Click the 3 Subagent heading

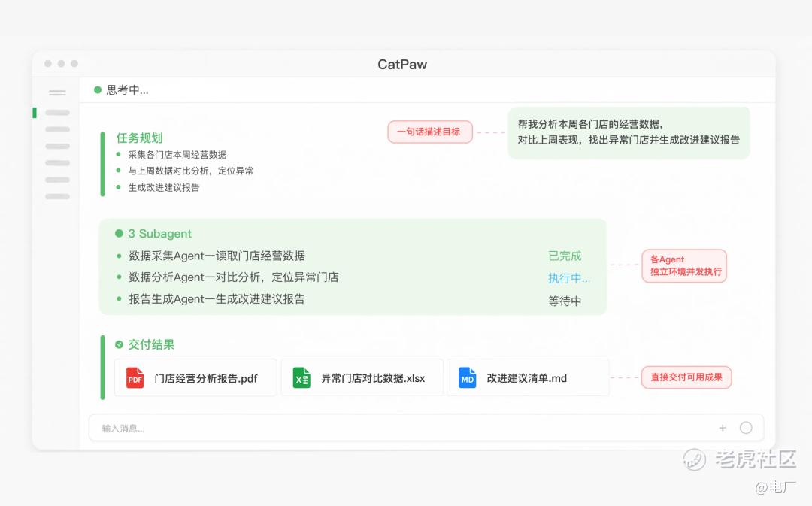pos(159,234)
